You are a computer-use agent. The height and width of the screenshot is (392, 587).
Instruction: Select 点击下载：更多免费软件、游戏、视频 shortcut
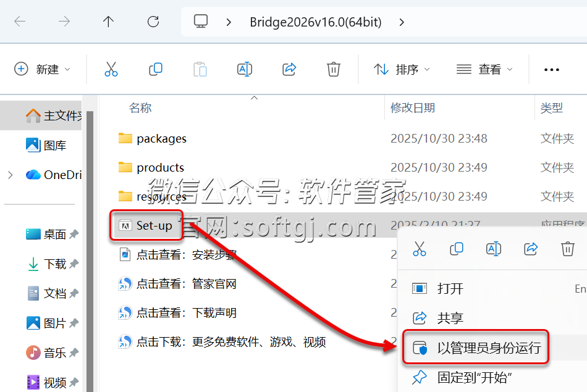[x=222, y=342]
